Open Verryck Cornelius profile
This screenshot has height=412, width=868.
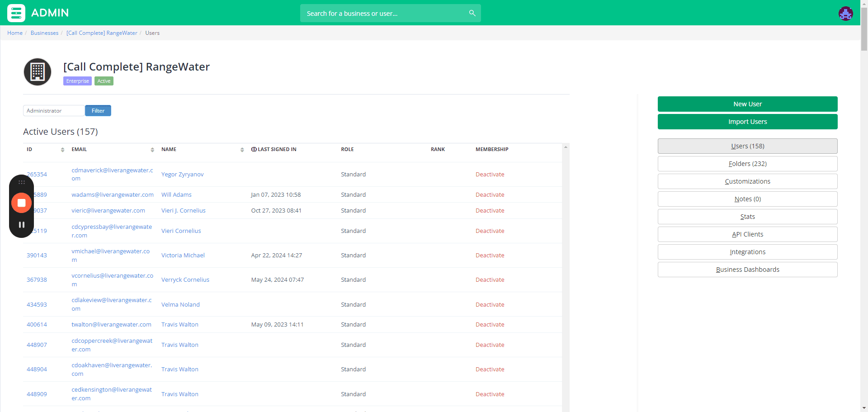(x=185, y=280)
